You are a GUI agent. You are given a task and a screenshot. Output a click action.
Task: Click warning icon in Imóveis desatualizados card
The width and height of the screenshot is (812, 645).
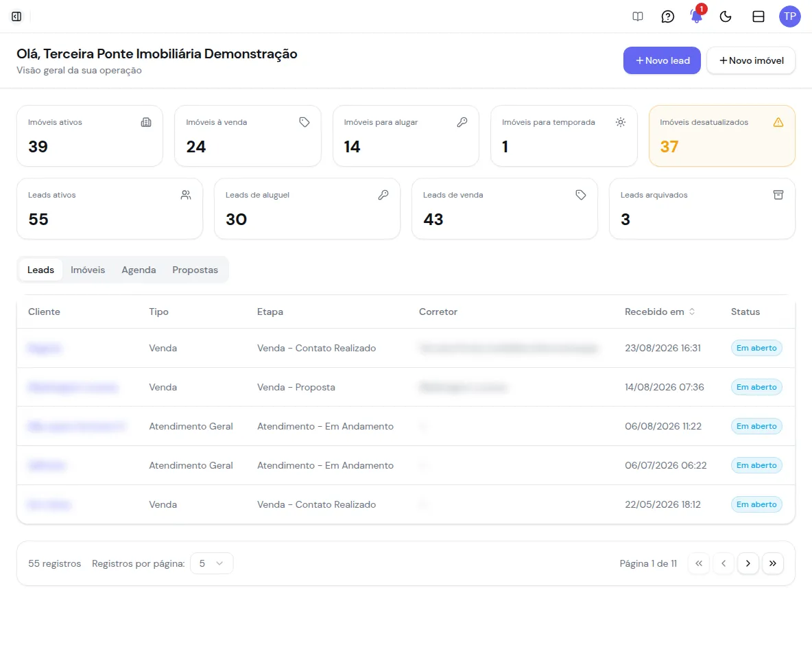778,122
